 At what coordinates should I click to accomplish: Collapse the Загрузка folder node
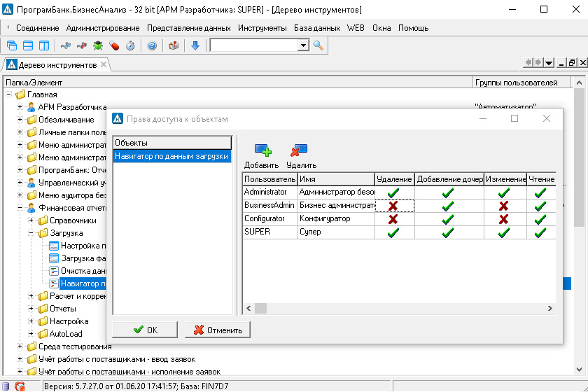pos(31,233)
